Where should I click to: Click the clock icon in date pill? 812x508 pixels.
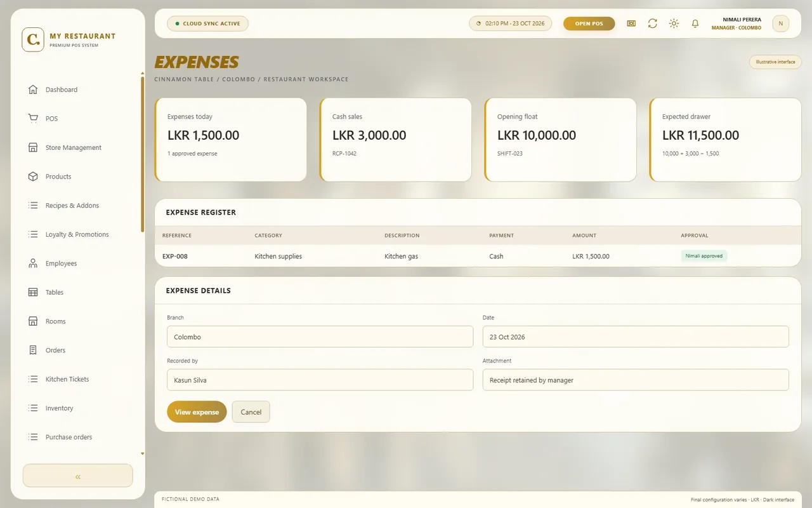click(478, 23)
